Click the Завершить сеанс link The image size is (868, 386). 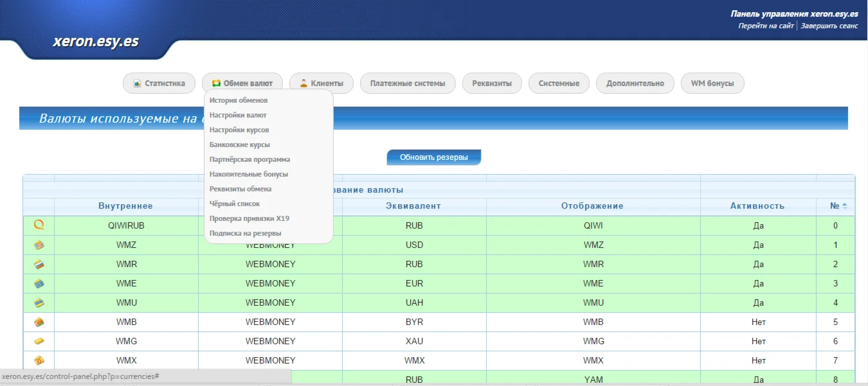pos(829,26)
